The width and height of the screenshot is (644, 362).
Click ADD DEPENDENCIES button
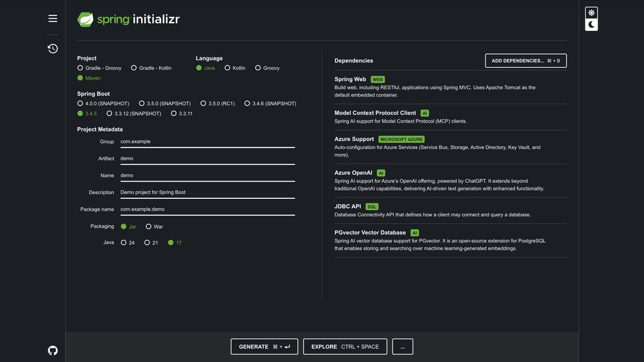pyautogui.click(x=526, y=61)
